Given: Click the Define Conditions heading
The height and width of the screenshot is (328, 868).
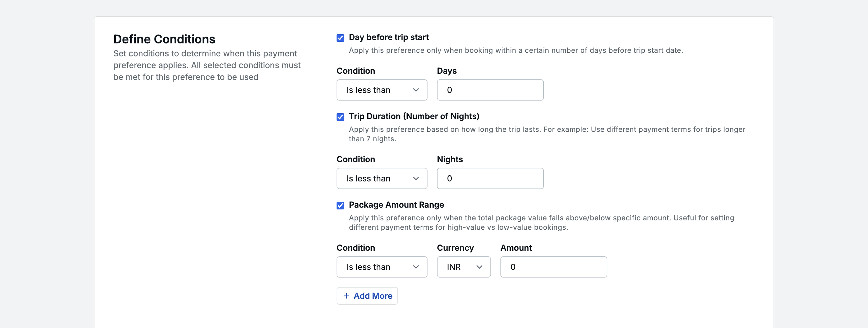Looking at the screenshot, I should (164, 39).
